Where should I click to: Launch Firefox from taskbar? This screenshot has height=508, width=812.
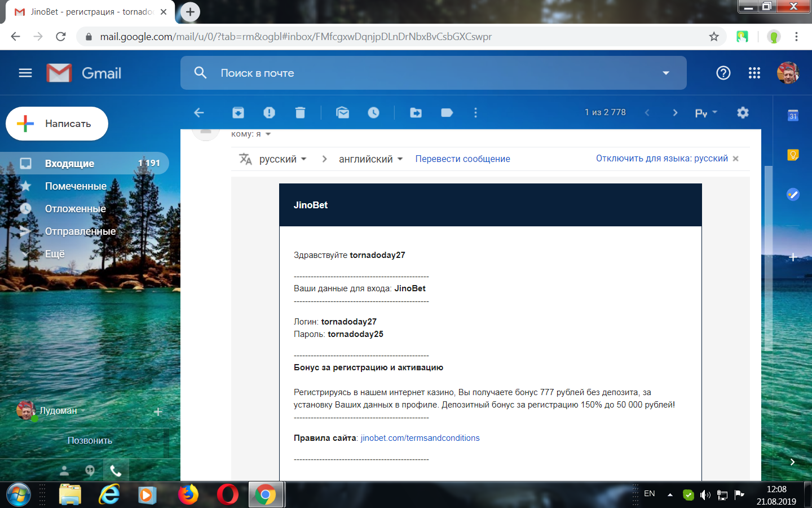click(188, 495)
